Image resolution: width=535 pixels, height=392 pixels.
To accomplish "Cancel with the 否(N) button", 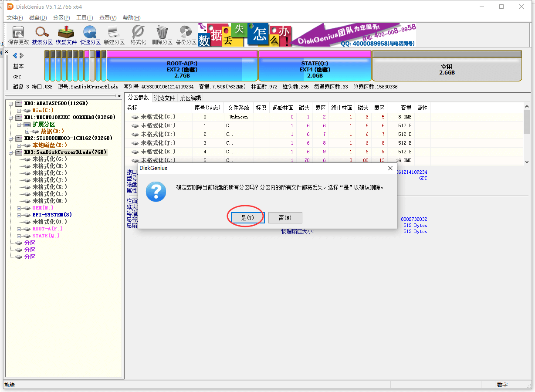I will 285,217.
